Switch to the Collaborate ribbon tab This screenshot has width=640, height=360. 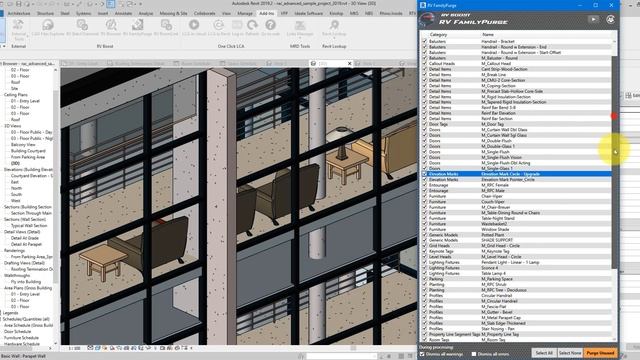pyautogui.click(x=204, y=13)
